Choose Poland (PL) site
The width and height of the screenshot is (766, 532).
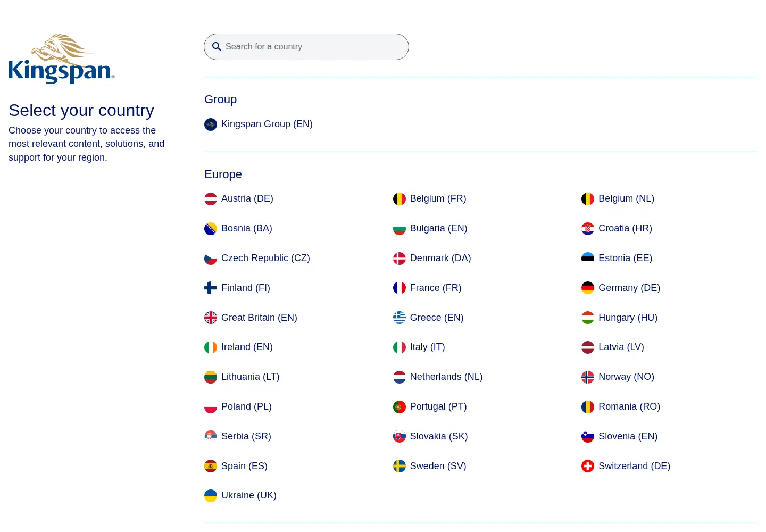[238, 406]
